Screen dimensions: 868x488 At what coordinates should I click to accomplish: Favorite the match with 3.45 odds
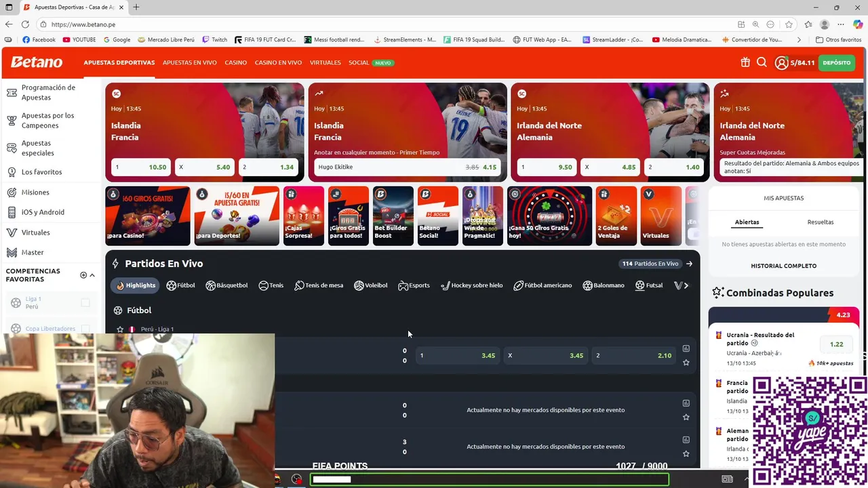[x=686, y=363]
